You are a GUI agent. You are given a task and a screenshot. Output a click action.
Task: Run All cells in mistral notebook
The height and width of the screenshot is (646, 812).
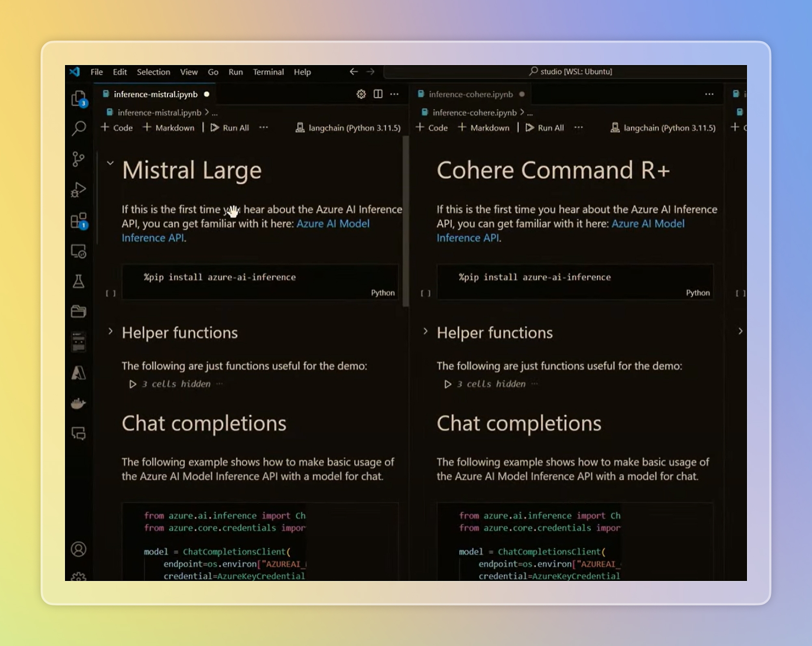[x=230, y=128]
